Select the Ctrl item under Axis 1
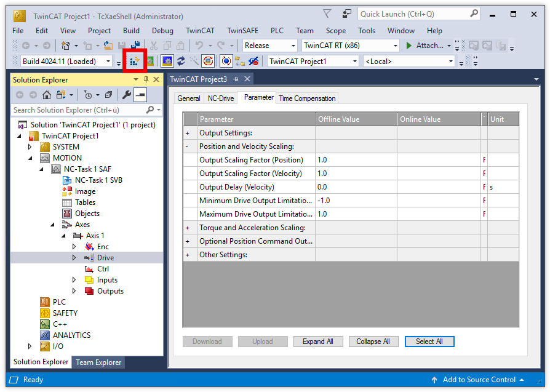Viewport: 550px width, 392px height. pyautogui.click(x=103, y=269)
